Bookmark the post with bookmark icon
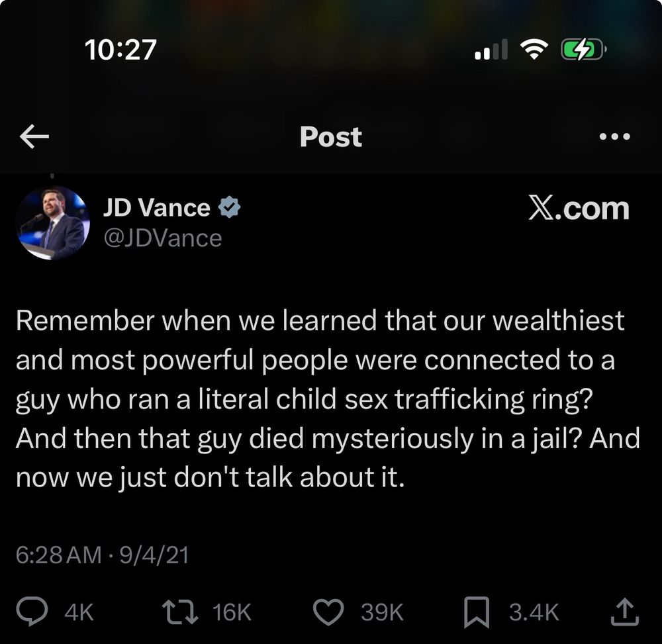Viewport: 662px width, 644px height. pos(477,612)
